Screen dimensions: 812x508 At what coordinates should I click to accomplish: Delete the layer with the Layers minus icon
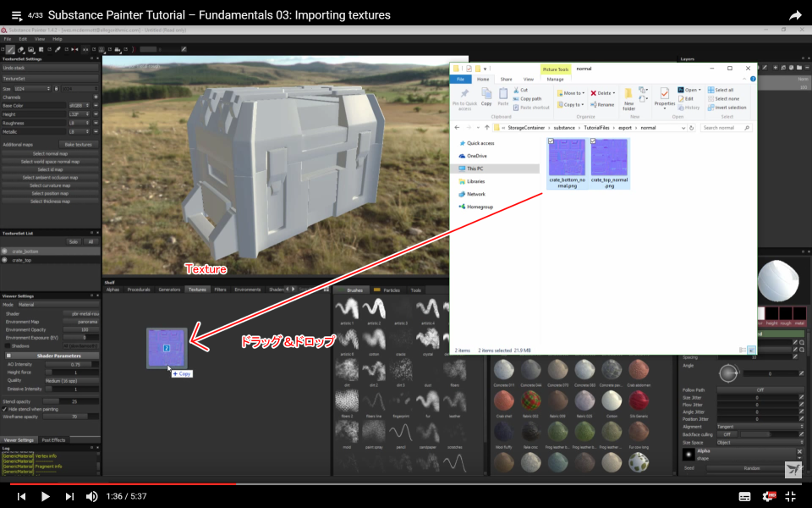click(807, 68)
